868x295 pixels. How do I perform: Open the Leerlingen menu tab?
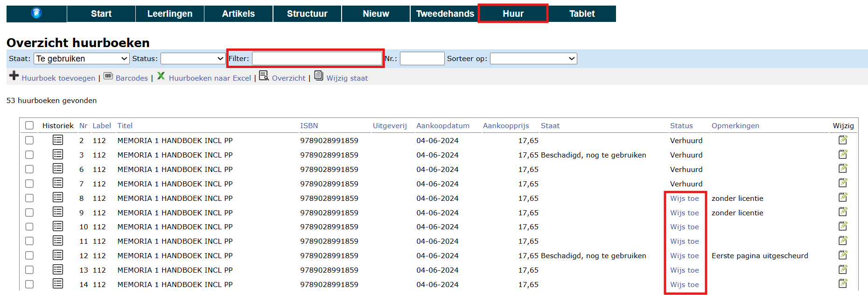click(x=170, y=14)
